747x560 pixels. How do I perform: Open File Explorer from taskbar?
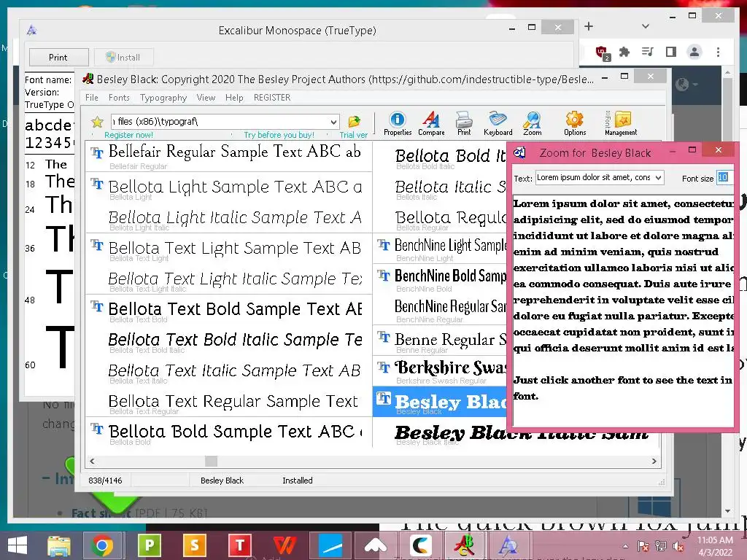(58, 545)
